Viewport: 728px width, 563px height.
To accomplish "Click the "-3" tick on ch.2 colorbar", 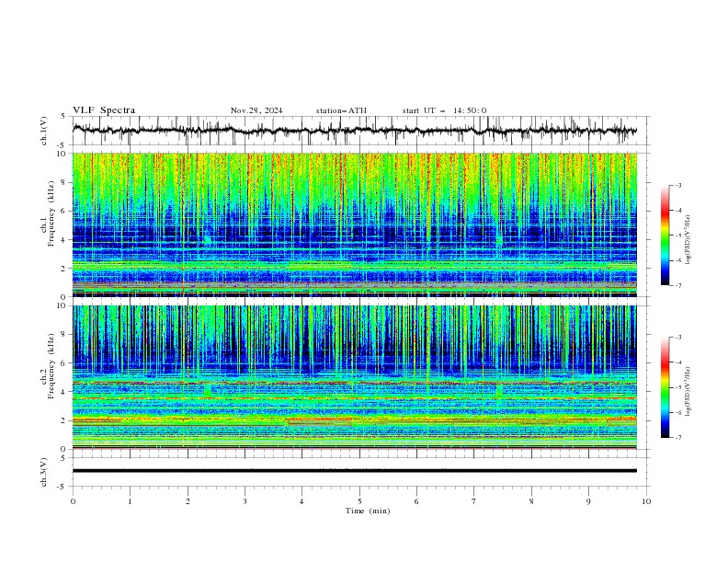I will pos(677,338).
